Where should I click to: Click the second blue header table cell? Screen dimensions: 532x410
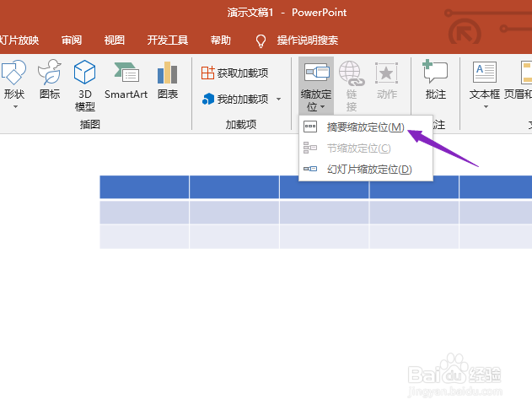(234, 186)
